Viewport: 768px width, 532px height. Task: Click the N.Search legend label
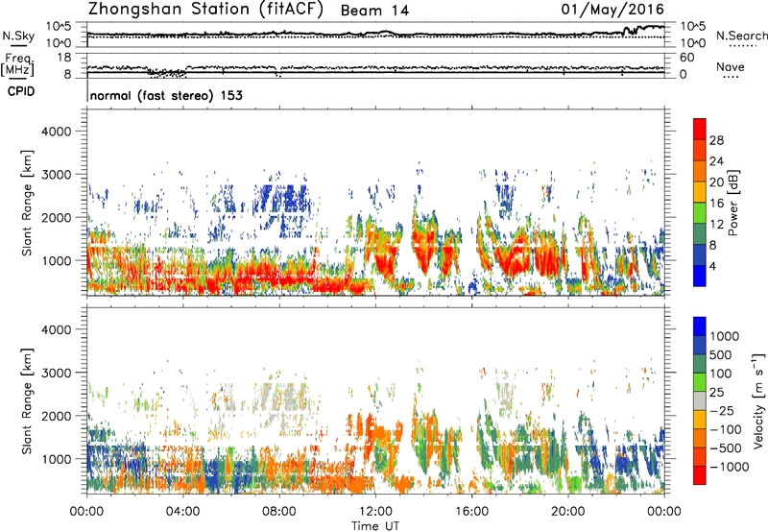(741, 36)
